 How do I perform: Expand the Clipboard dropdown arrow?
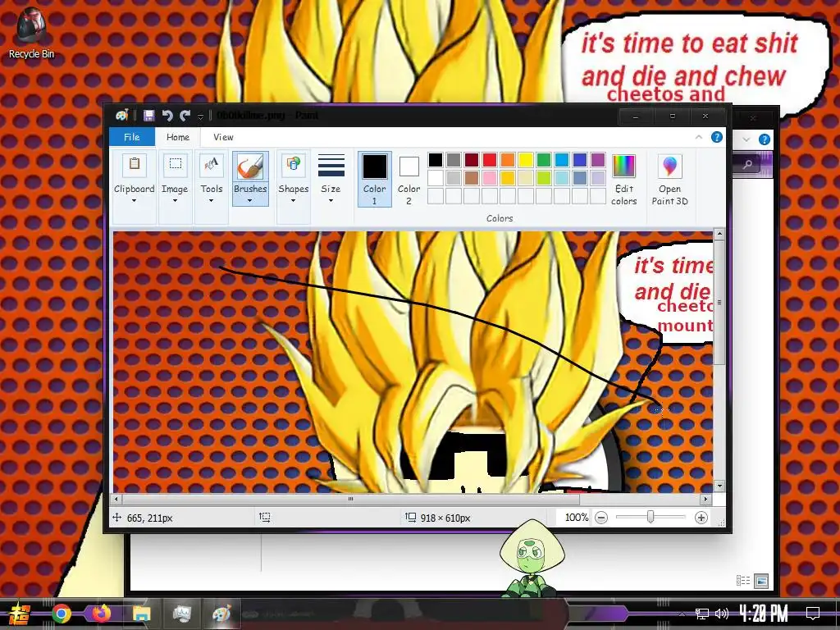click(x=134, y=201)
